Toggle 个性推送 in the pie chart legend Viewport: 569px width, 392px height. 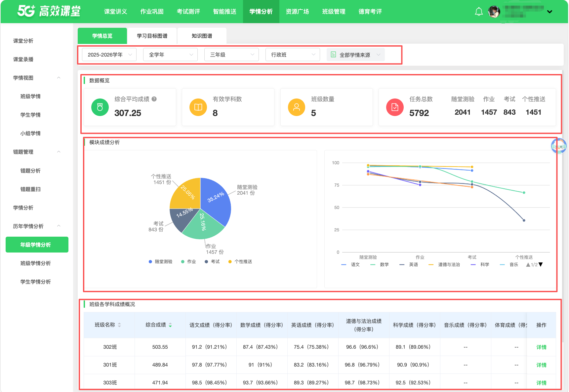[240, 261]
